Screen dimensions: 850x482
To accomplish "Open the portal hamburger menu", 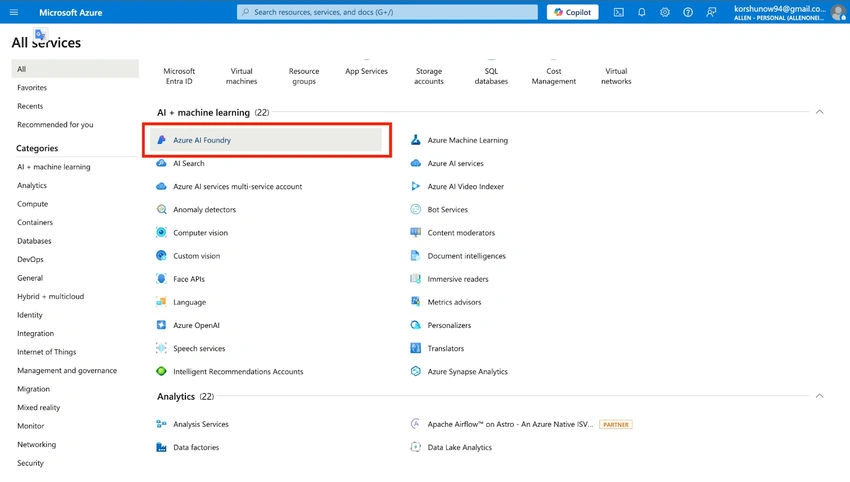I will (14, 12).
